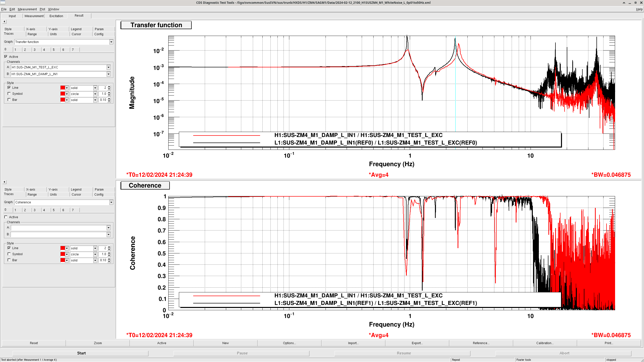The image size is (644, 362).
Task: Open the Measurement menu in menu bar
Action: pyautogui.click(x=27, y=9)
